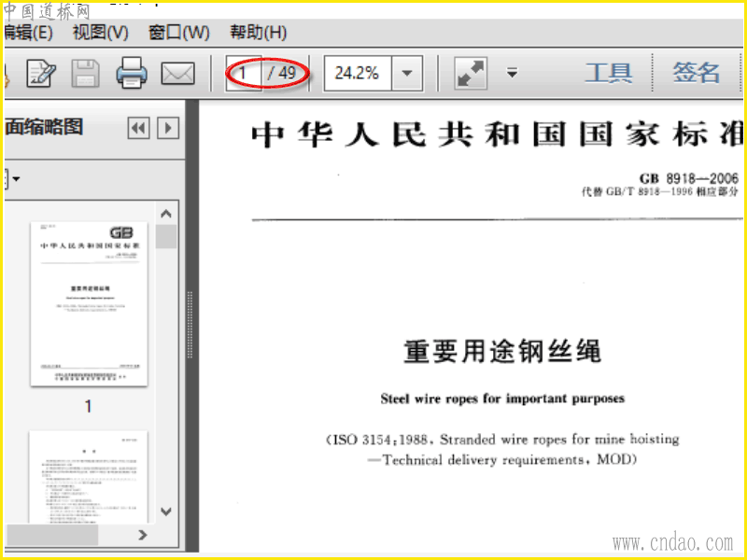747x560 pixels.
Task: Click the total pages text / 49
Action: coord(282,74)
